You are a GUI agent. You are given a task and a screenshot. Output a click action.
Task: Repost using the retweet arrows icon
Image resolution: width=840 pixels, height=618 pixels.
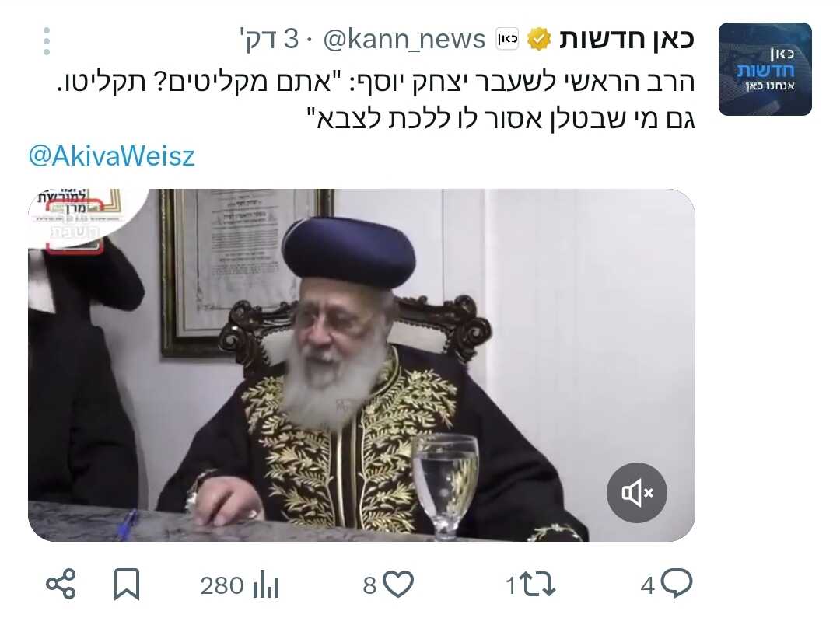[537, 585]
